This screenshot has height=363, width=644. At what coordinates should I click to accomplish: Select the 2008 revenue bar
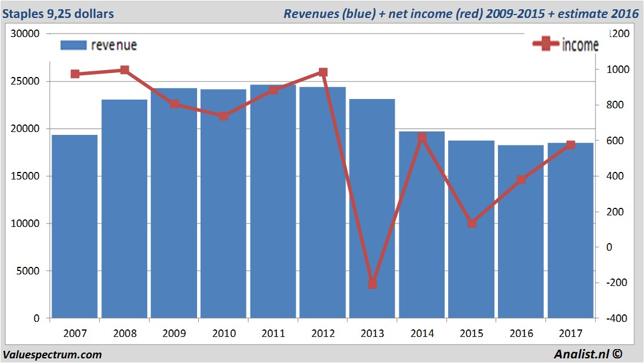pyautogui.click(x=125, y=209)
